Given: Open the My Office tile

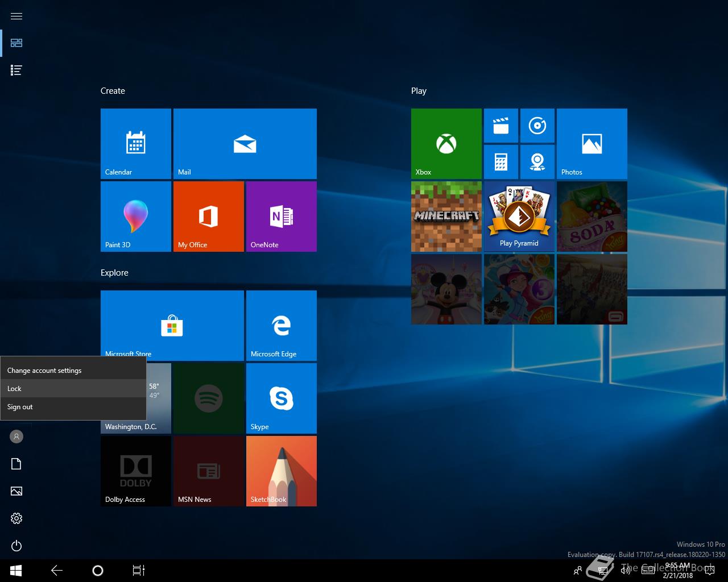Looking at the screenshot, I should pos(209,217).
